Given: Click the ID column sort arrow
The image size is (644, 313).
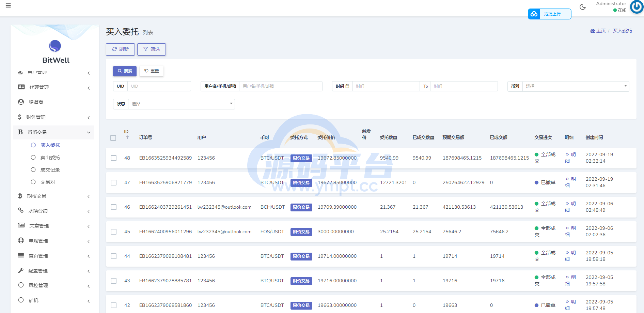Looking at the screenshot, I should click(127, 137).
